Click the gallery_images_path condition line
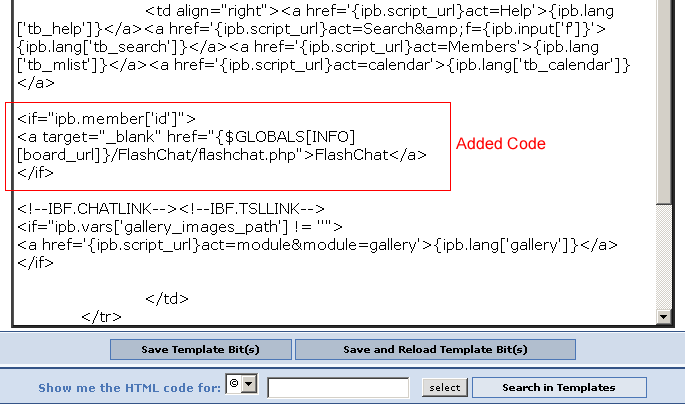This screenshot has height=412, width=685. [x=180, y=227]
